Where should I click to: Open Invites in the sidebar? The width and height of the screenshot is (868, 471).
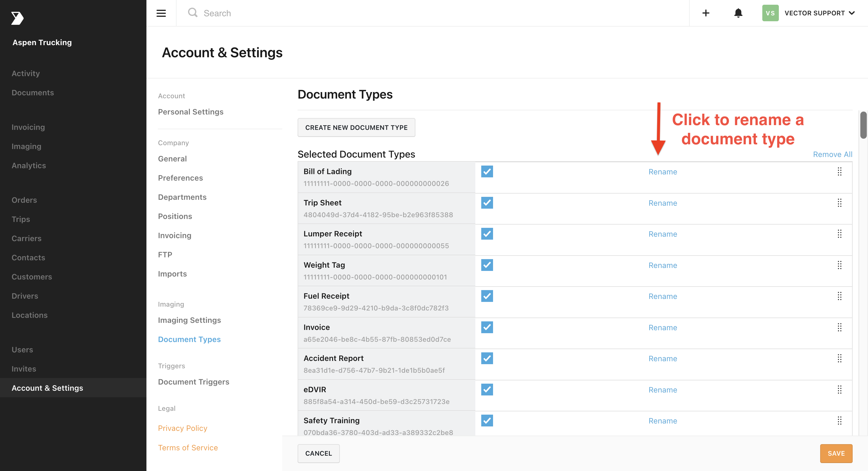click(24, 369)
